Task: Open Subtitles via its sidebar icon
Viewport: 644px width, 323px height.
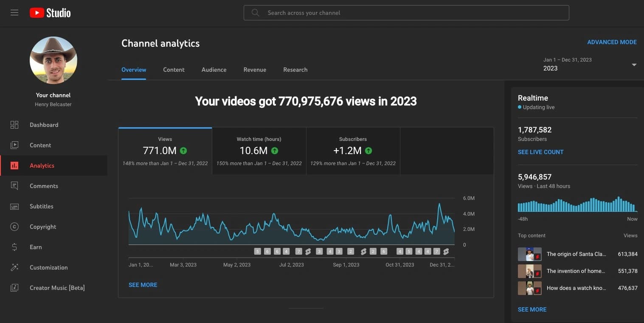Action: pyautogui.click(x=14, y=206)
